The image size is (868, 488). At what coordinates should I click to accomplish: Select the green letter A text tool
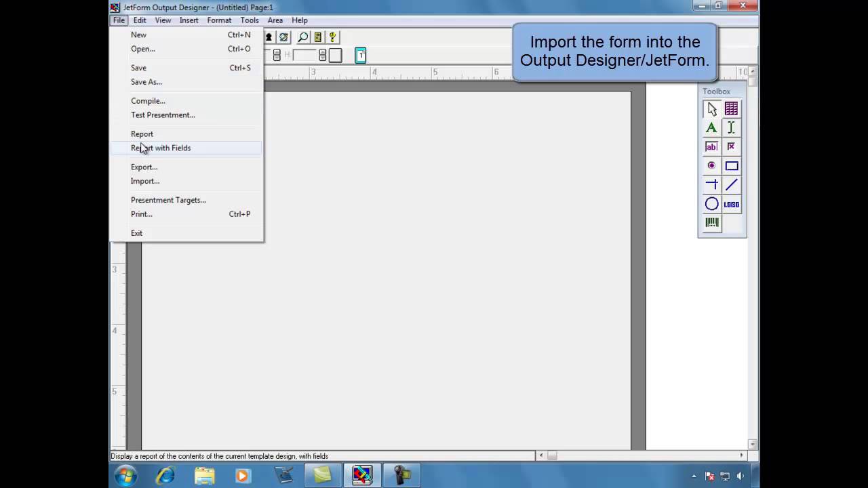point(711,128)
